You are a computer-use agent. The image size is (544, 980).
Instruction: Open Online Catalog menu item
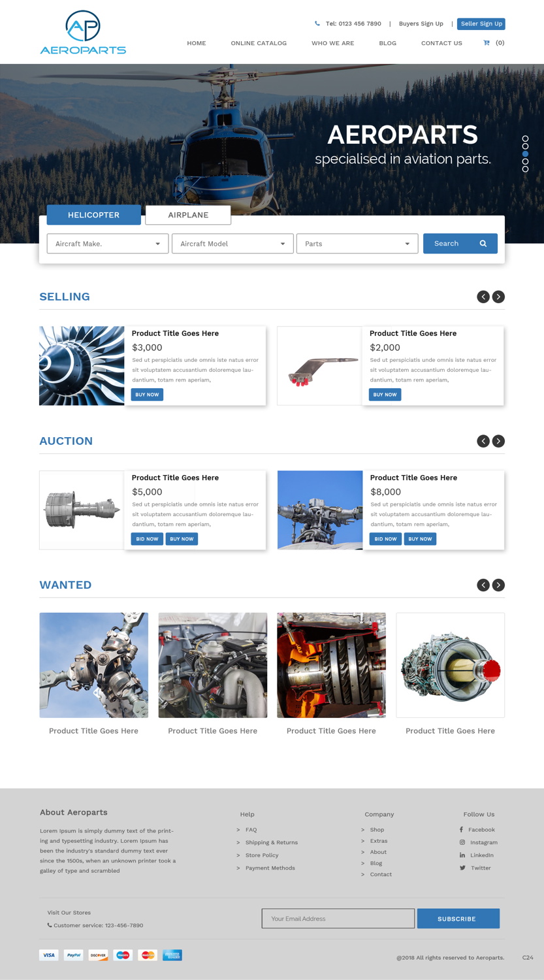[259, 43]
